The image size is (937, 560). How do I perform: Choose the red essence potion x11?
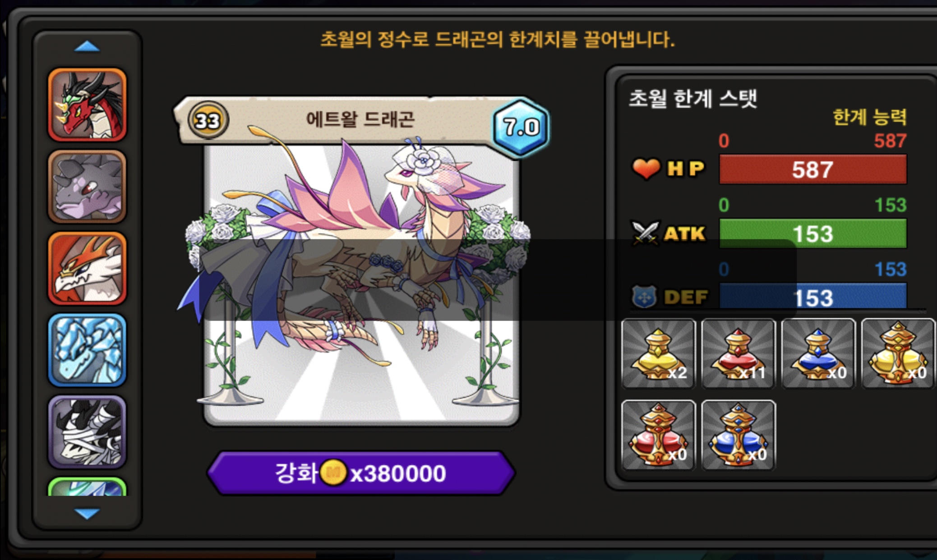pyautogui.click(x=739, y=353)
